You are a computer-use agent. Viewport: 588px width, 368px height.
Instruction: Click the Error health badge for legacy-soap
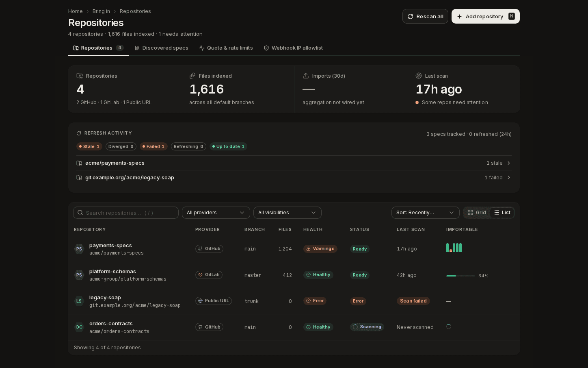coord(315,301)
